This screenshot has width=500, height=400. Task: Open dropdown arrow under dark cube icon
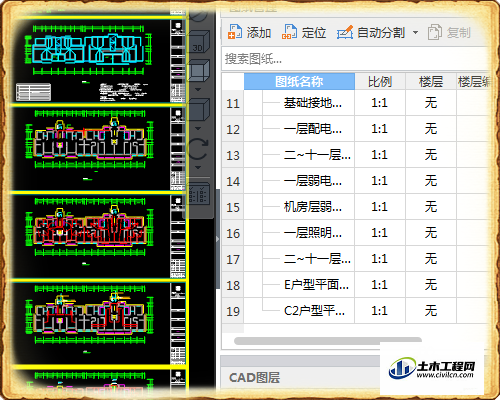pyautogui.click(x=198, y=128)
